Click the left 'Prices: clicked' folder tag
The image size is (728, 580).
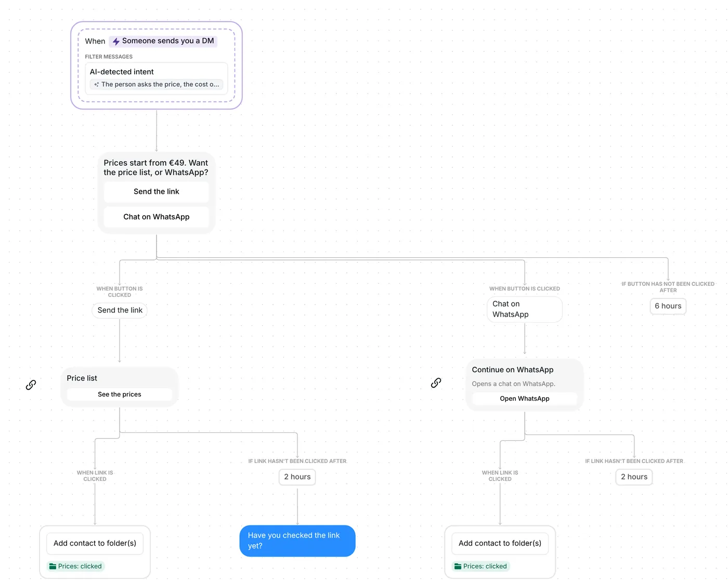(76, 566)
